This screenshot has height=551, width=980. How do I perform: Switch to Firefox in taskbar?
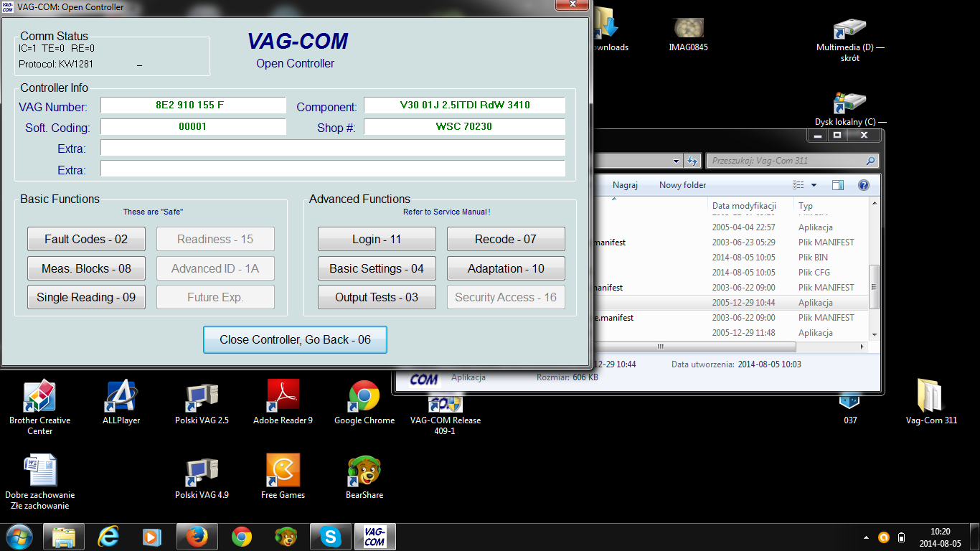[197, 537]
